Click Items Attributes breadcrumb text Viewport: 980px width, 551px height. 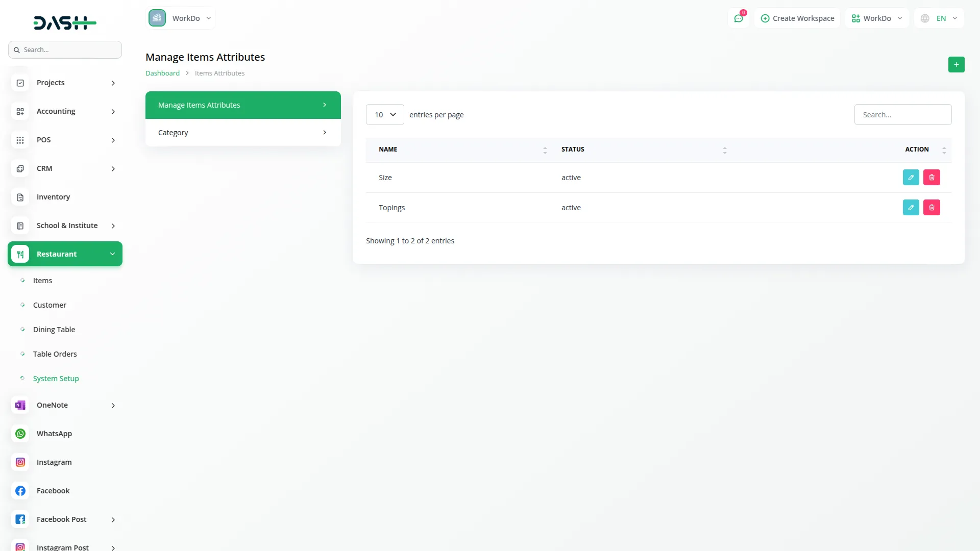click(x=219, y=73)
